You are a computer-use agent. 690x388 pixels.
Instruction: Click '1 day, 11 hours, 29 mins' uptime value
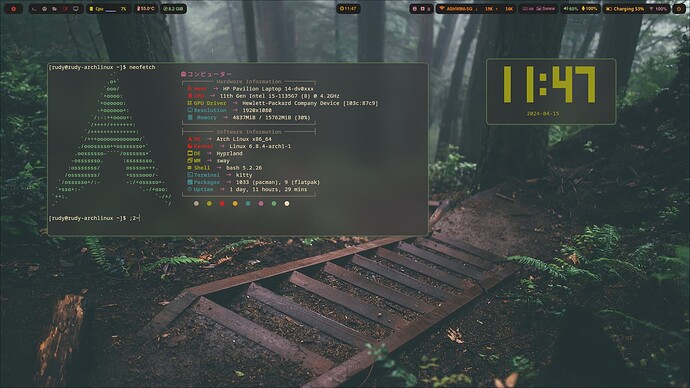pyautogui.click(x=268, y=190)
